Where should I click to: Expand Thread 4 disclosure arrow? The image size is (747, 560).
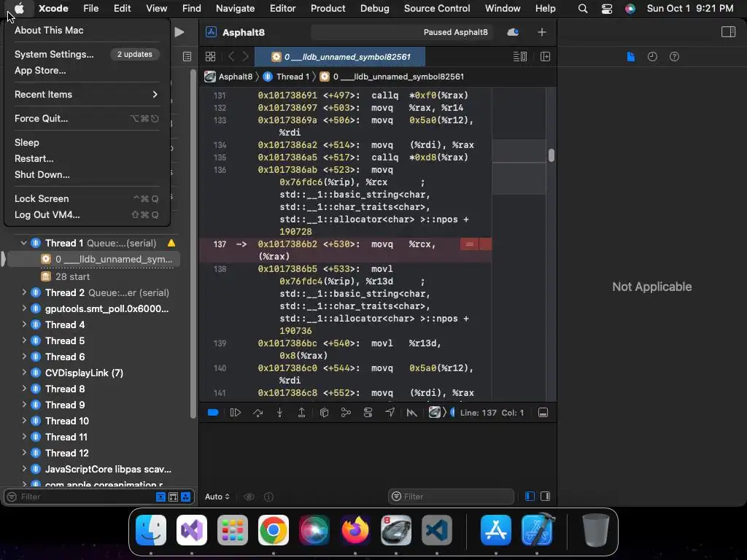24,324
